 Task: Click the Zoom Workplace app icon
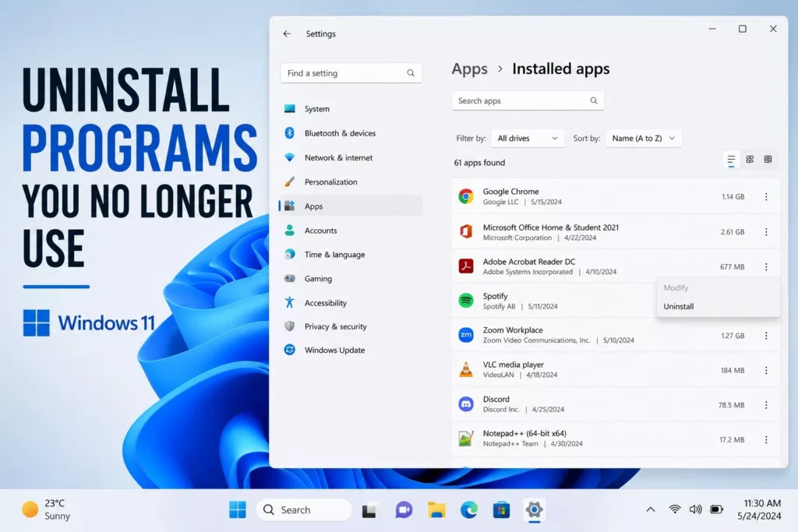(466, 335)
